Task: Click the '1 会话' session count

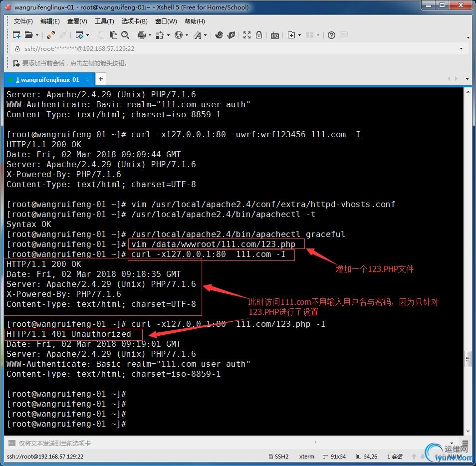Action: 395,457
